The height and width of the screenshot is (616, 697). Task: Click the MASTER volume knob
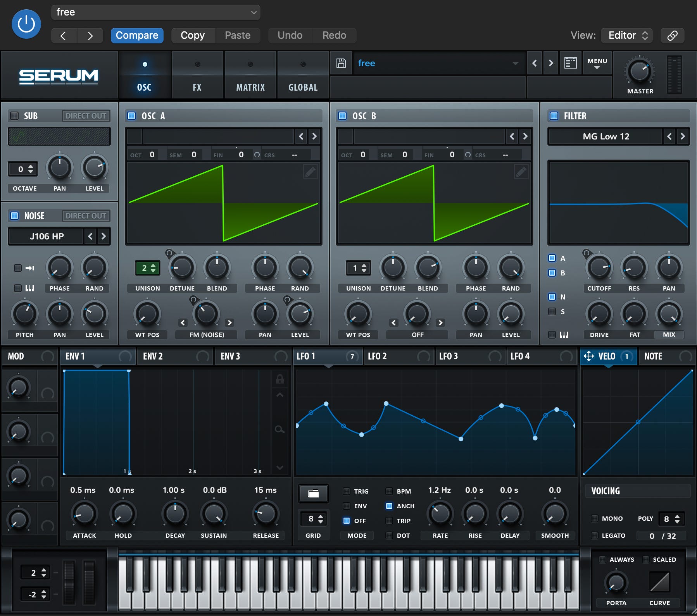(640, 72)
